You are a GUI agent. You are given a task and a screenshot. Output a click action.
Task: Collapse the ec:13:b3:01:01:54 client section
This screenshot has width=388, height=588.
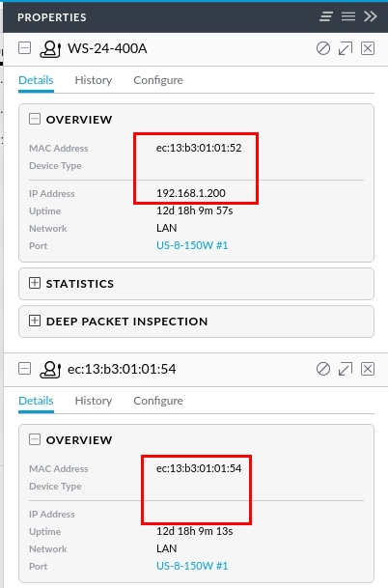(x=25, y=369)
